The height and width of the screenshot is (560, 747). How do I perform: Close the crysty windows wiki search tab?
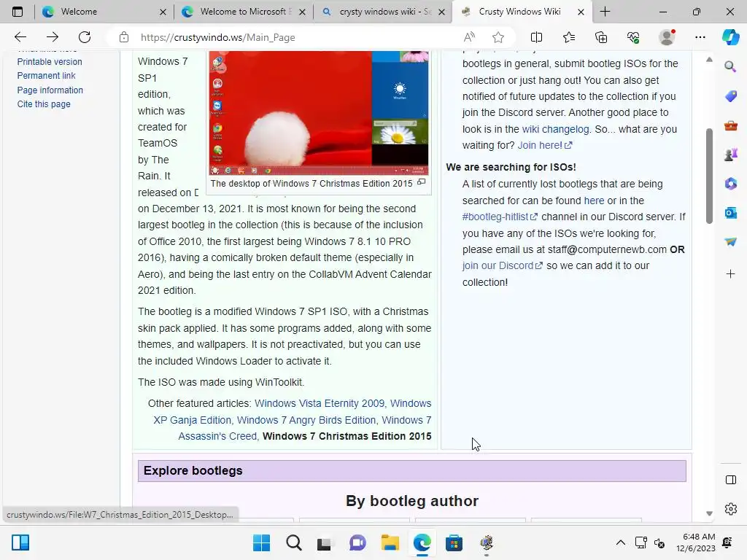coord(441,12)
